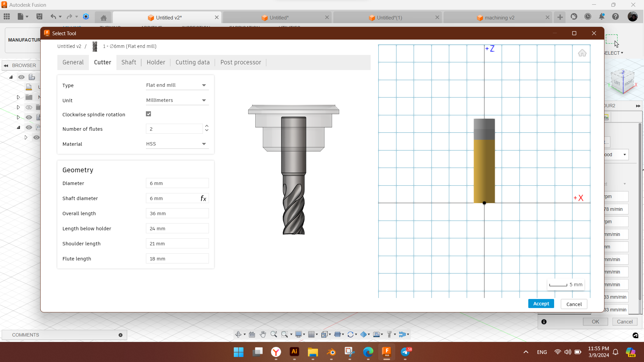Switch to the Cutting data tab

click(193, 62)
